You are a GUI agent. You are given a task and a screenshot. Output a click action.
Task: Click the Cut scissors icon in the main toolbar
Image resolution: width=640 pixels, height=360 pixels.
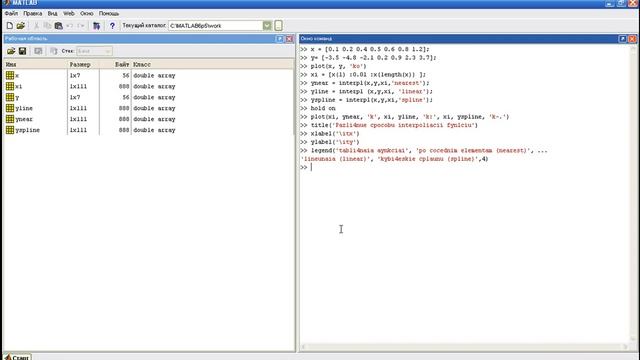pyautogui.click(x=36, y=26)
